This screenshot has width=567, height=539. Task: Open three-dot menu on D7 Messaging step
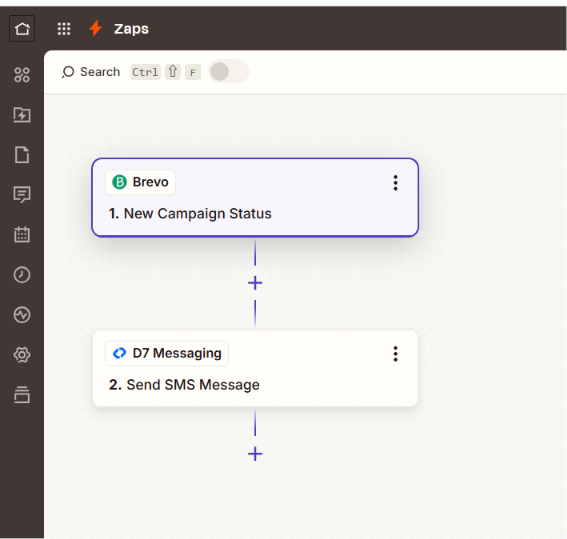pos(396,354)
